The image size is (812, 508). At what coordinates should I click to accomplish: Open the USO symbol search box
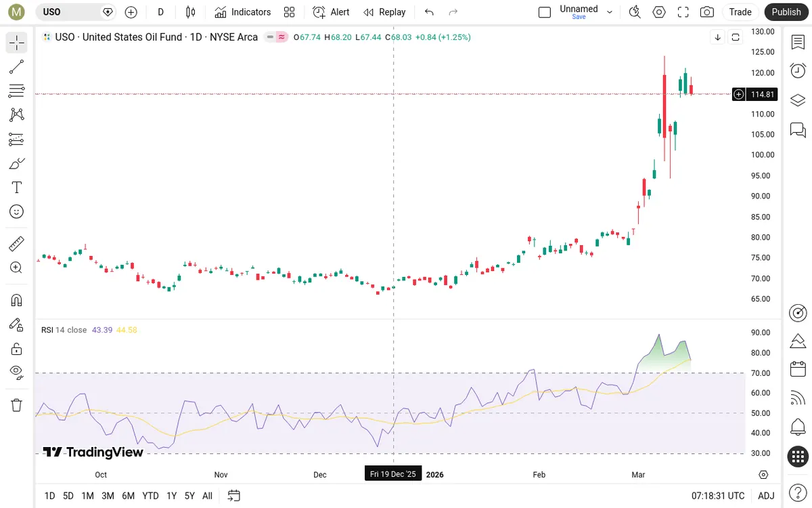coord(75,12)
